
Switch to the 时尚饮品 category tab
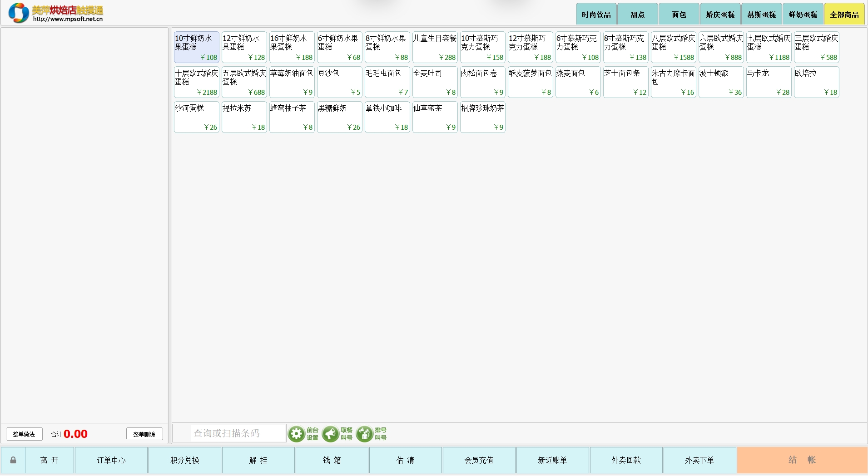[x=596, y=15]
